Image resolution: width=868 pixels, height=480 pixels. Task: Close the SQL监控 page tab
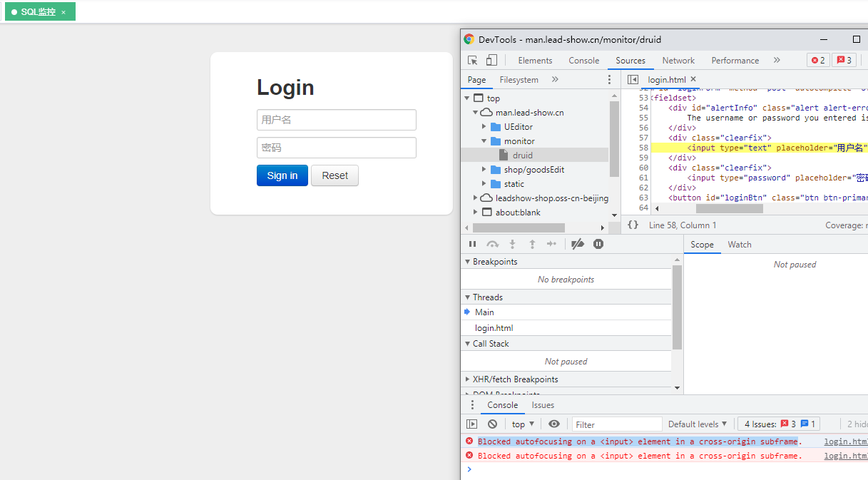(x=63, y=12)
